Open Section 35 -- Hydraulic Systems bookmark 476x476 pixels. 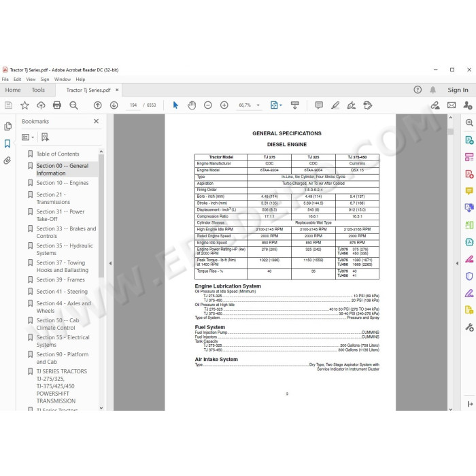tap(65, 250)
